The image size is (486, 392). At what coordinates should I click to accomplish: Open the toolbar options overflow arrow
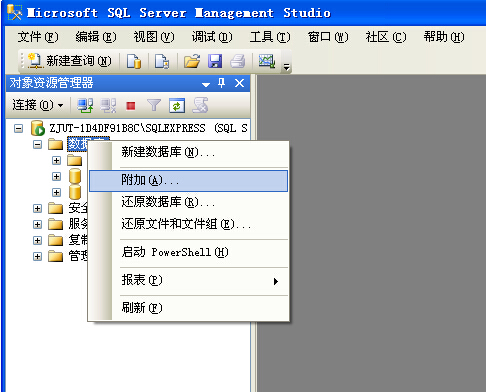286,67
